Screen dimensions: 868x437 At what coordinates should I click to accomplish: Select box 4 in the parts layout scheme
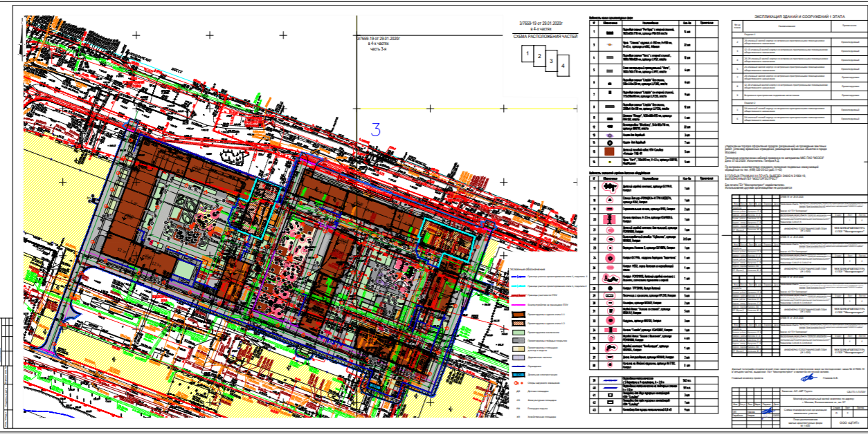pyautogui.click(x=563, y=66)
